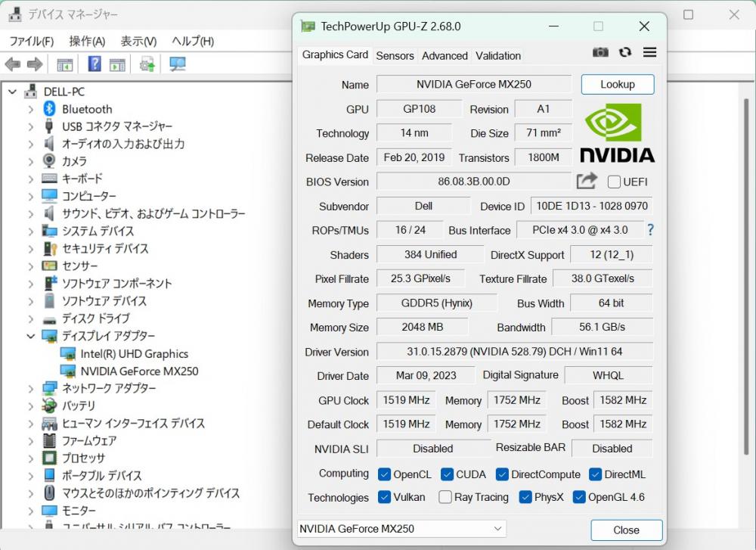The height and width of the screenshot is (550, 756).
Task: Open the ヘルプ(H) menu
Action: pos(193,41)
